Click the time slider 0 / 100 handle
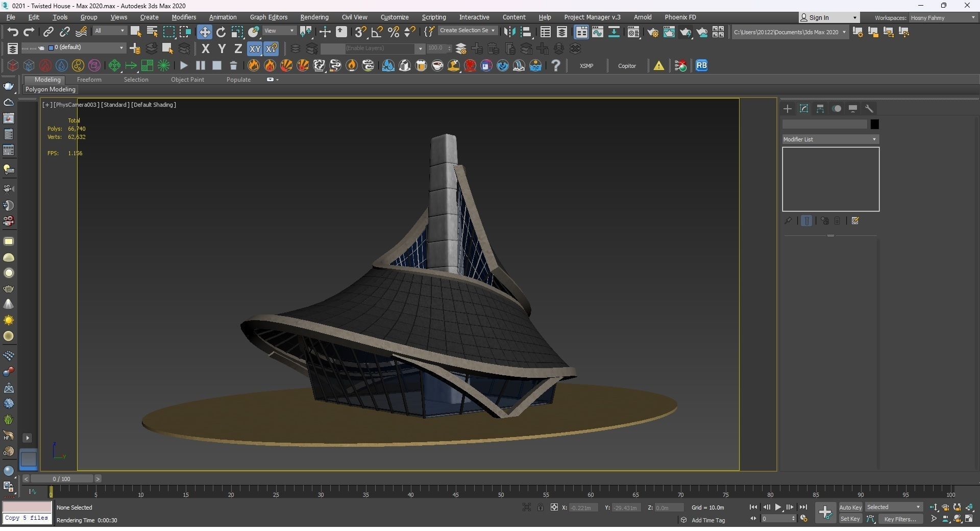 click(61, 478)
